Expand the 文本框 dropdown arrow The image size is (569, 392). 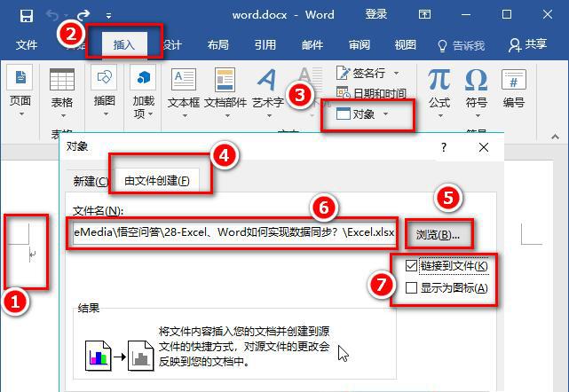[185, 116]
